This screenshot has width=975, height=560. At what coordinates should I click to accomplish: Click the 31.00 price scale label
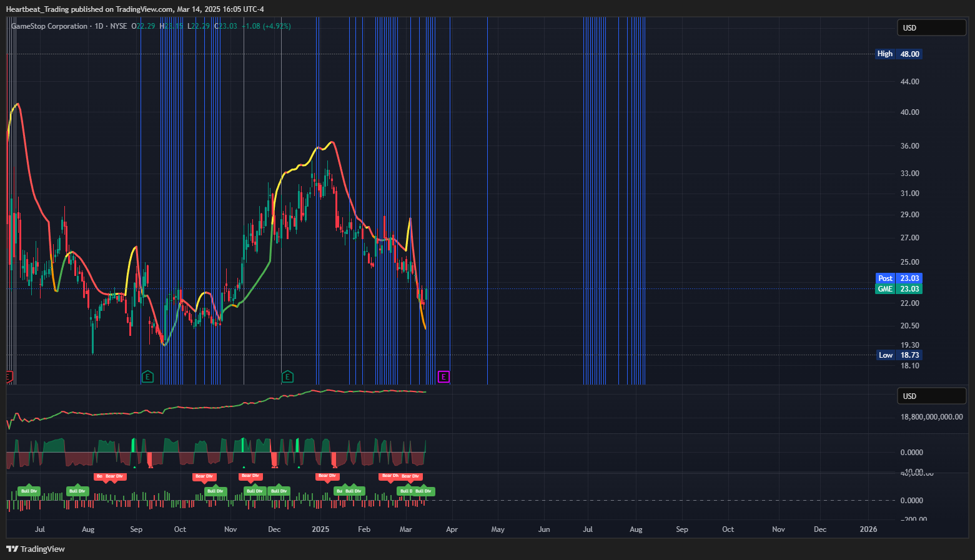[909, 193]
